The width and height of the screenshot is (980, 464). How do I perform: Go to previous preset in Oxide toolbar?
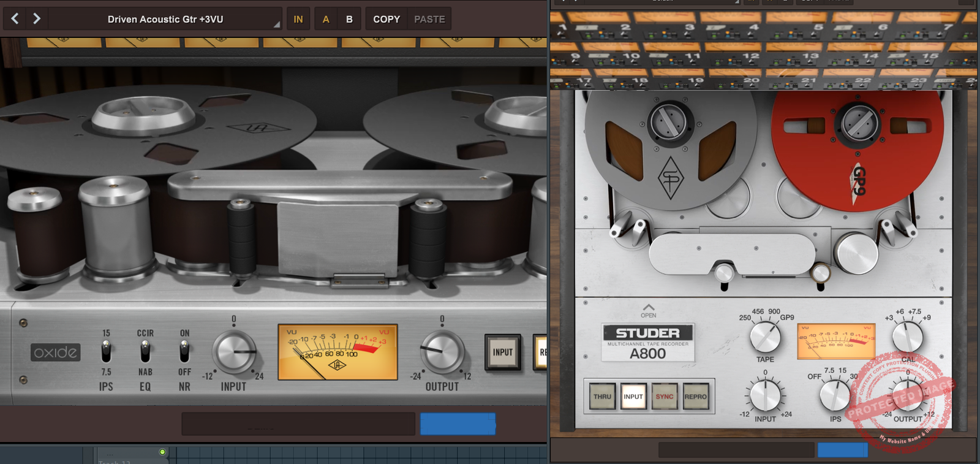click(15, 19)
